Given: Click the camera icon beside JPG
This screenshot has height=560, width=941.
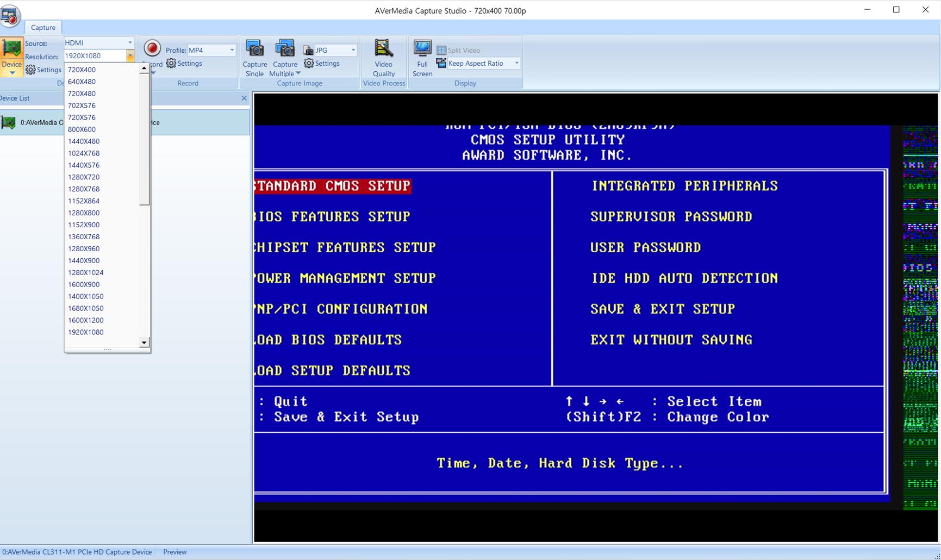Looking at the screenshot, I should [x=308, y=50].
